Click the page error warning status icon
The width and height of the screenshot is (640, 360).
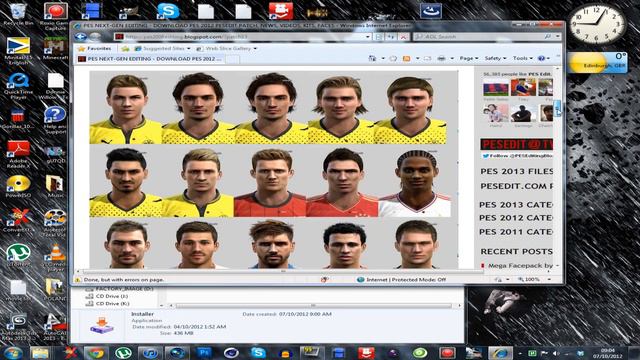[x=78, y=280]
